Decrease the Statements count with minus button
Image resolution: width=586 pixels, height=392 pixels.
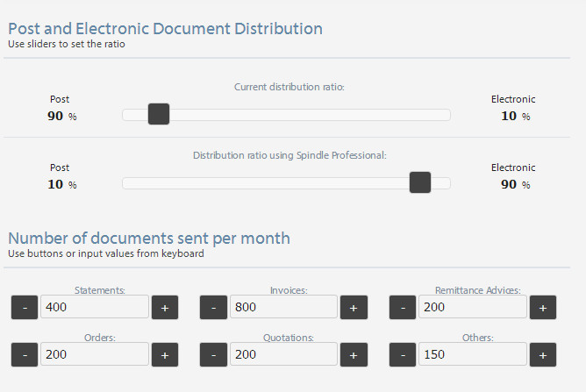point(25,307)
